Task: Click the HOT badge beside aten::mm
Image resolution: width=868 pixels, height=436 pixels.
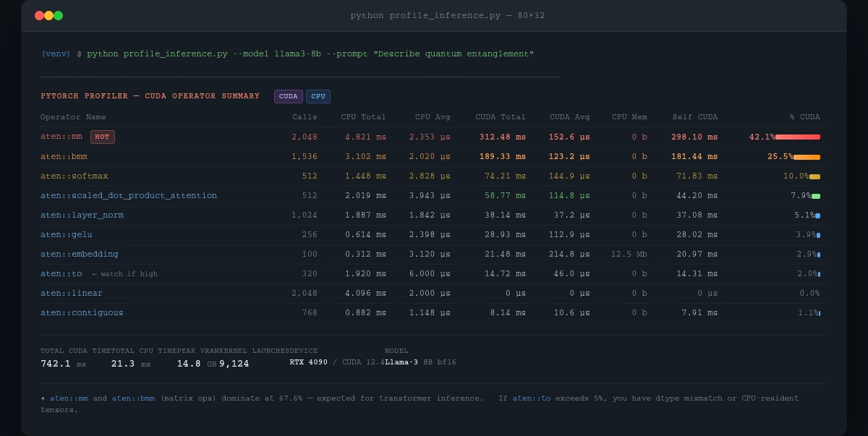Action: click(102, 137)
